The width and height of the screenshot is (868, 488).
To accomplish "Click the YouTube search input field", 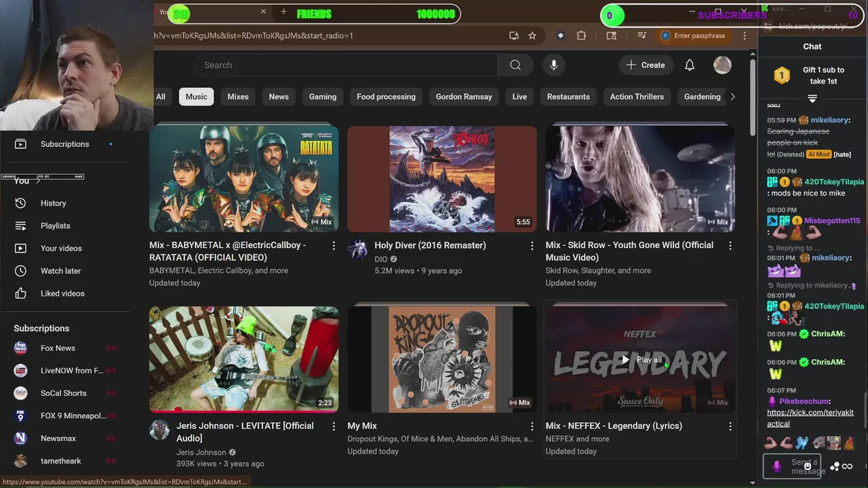I will (x=347, y=65).
